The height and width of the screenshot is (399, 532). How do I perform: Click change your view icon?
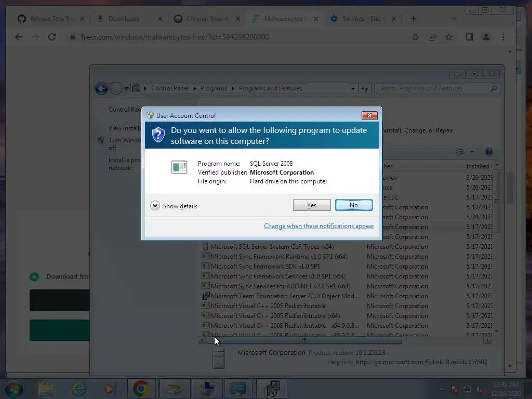pos(460,151)
